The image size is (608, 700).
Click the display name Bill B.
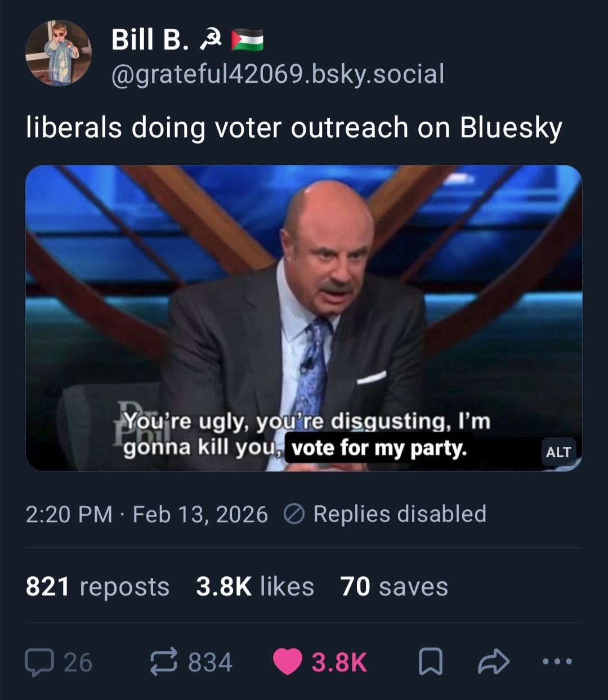tap(150, 39)
